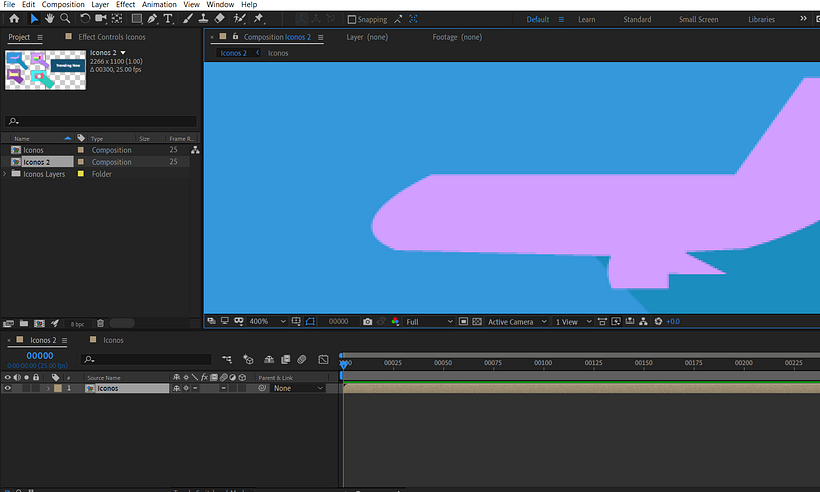Click the 8 bpc color depth button
The image size is (820, 492).
(x=78, y=324)
